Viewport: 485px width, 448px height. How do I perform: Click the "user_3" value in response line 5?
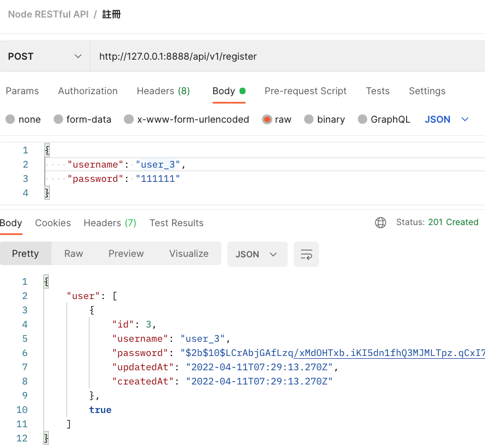click(x=203, y=339)
